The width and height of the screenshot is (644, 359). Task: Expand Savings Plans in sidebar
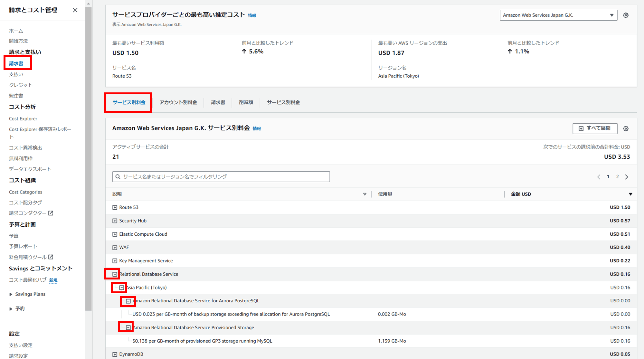(x=11, y=294)
